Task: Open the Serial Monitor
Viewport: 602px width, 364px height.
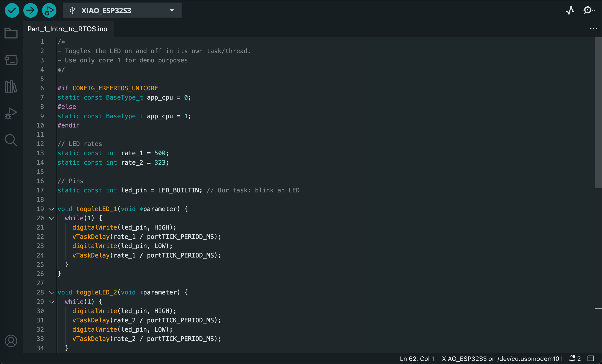Action: click(588, 10)
